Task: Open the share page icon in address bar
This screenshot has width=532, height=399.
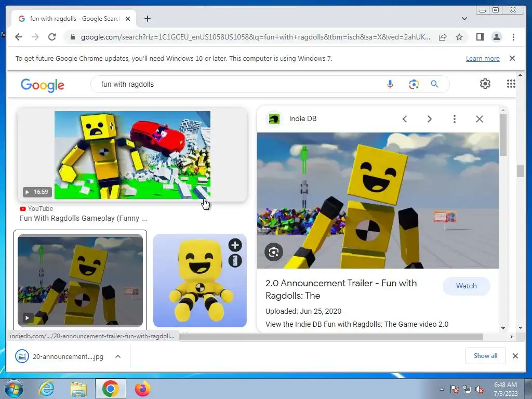Action: click(443, 37)
